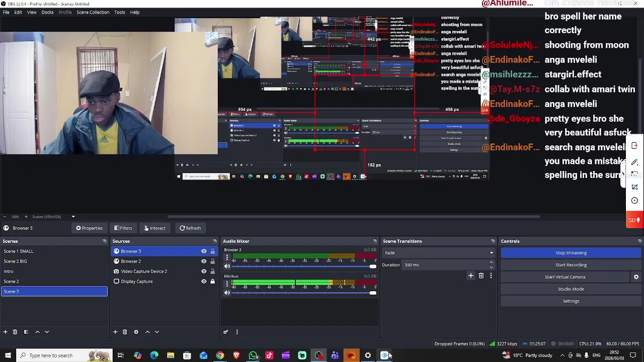Open Filters for selected source

tap(123, 228)
